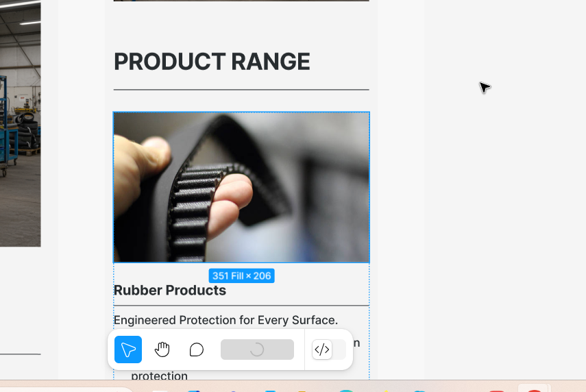Click the gray loading spinner button

point(257,350)
